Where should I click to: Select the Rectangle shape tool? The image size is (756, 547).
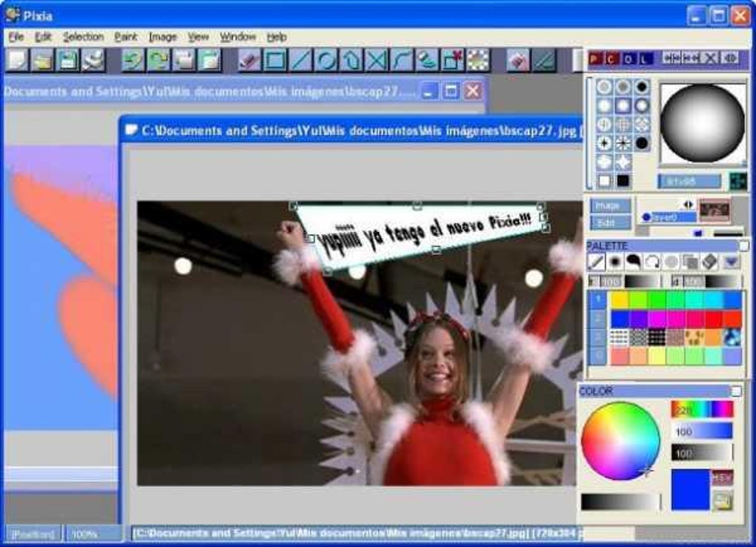(x=275, y=61)
